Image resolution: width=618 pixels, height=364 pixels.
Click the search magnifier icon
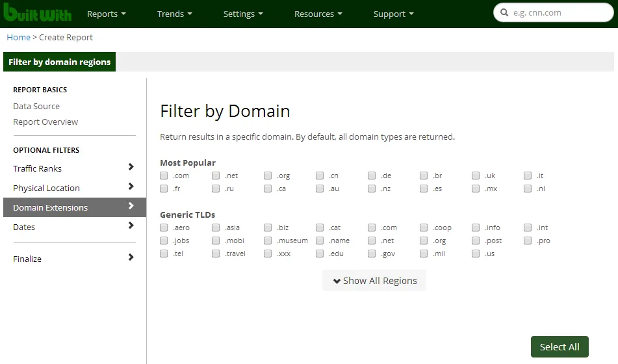(504, 12)
